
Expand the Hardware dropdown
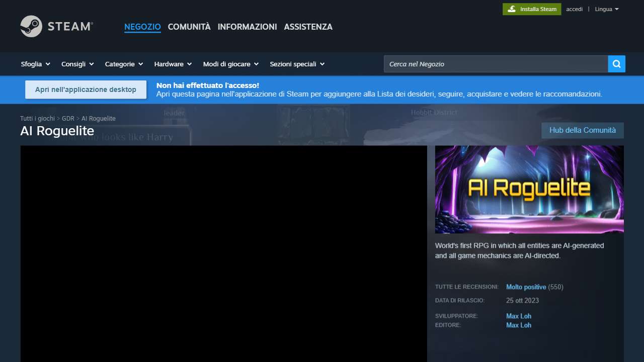(173, 64)
